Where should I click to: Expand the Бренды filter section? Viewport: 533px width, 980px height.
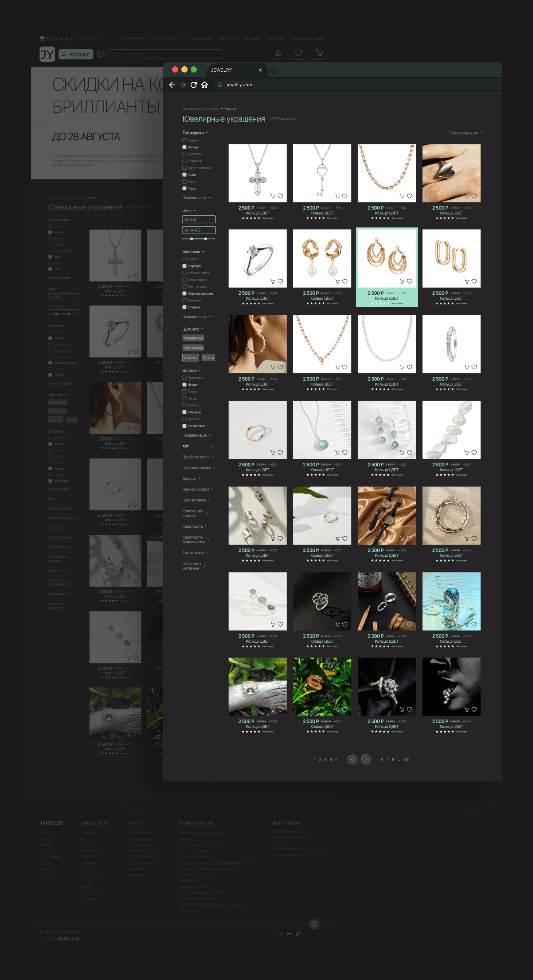pos(191,479)
